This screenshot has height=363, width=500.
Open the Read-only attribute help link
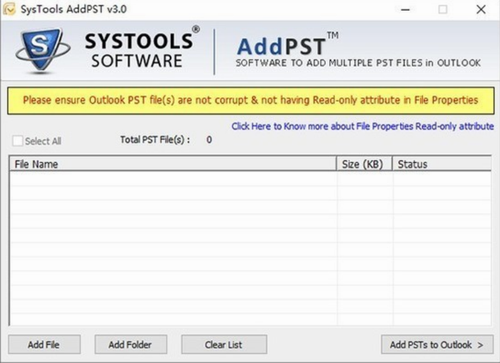[363, 126]
